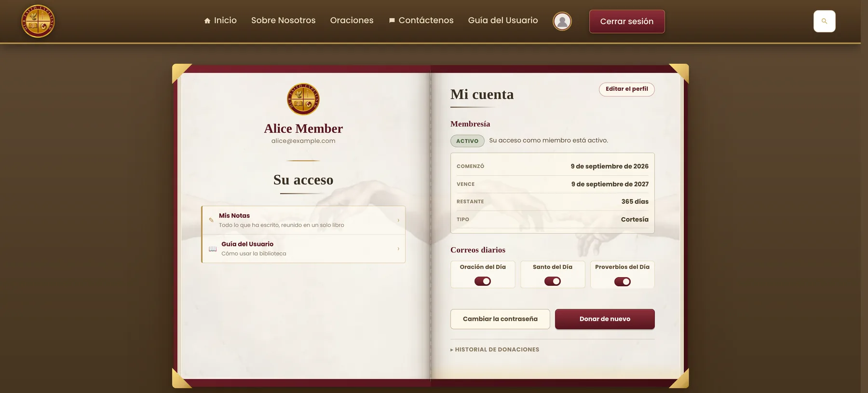Expand Historial de Donaciones section
Image resolution: width=868 pixels, height=393 pixels.
pyautogui.click(x=495, y=350)
